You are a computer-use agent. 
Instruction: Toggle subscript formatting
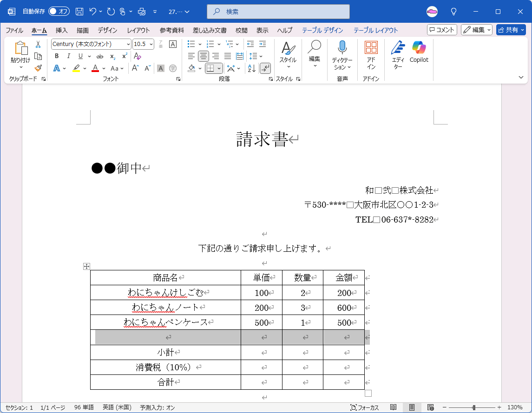(x=112, y=56)
